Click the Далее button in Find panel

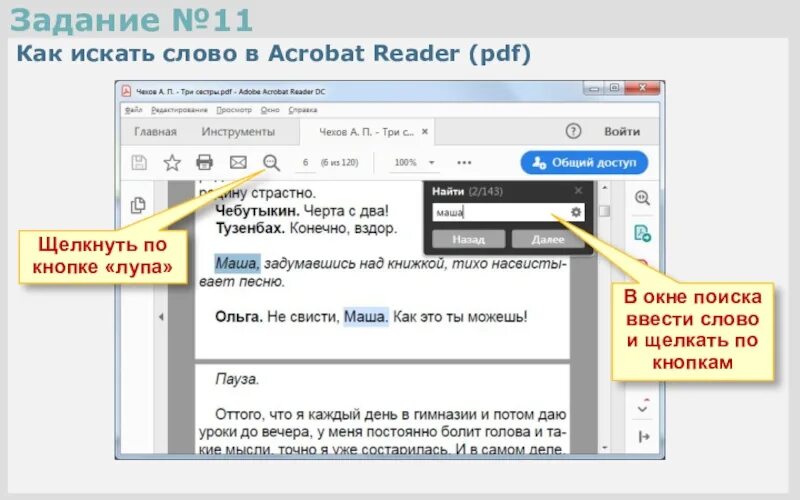pos(548,239)
